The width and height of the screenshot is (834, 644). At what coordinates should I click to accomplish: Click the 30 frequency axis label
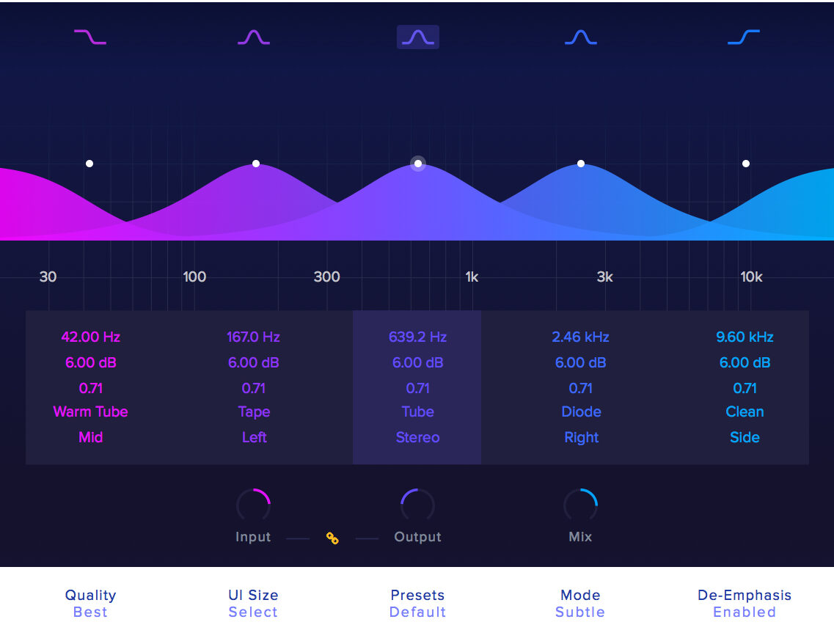48,277
